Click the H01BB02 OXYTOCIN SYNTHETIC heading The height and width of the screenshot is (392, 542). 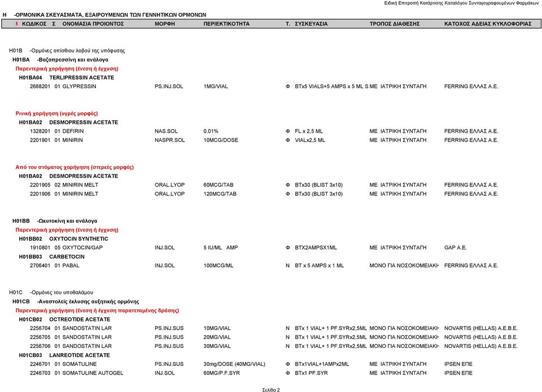pyautogui.click(x=63, y=238)
